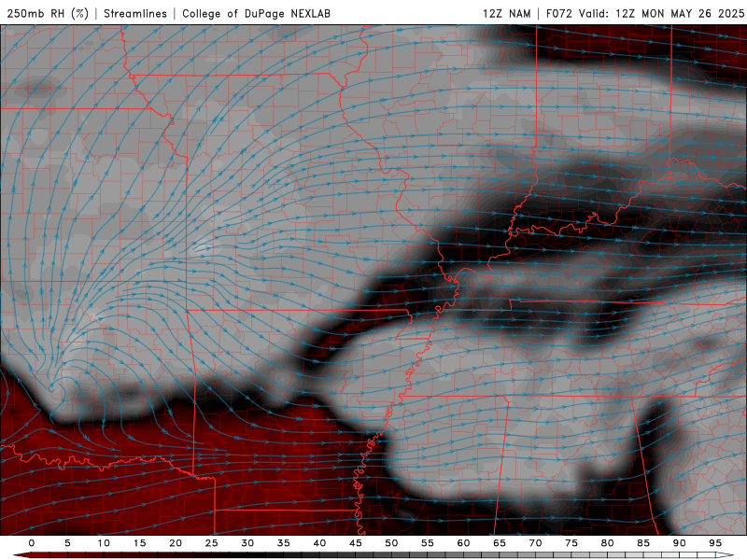Click the "65" label on the color scale

(500, 543)
